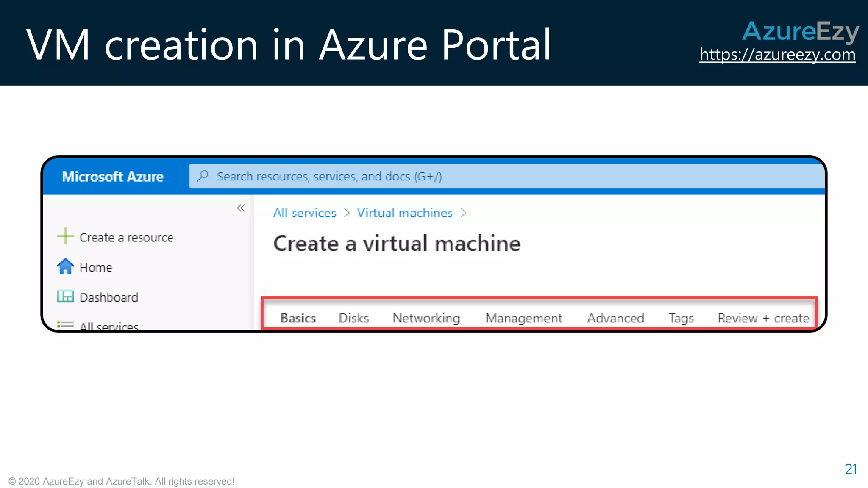The height and width of the screenshot is (488, 868).
Task: Click the search magnifier icon
Action: click(x=203, y=175)
